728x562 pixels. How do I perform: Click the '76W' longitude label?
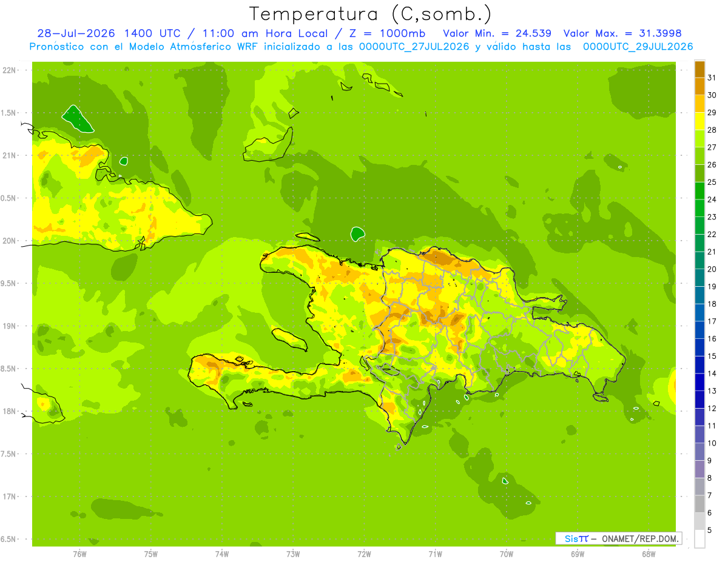[79, 554]
